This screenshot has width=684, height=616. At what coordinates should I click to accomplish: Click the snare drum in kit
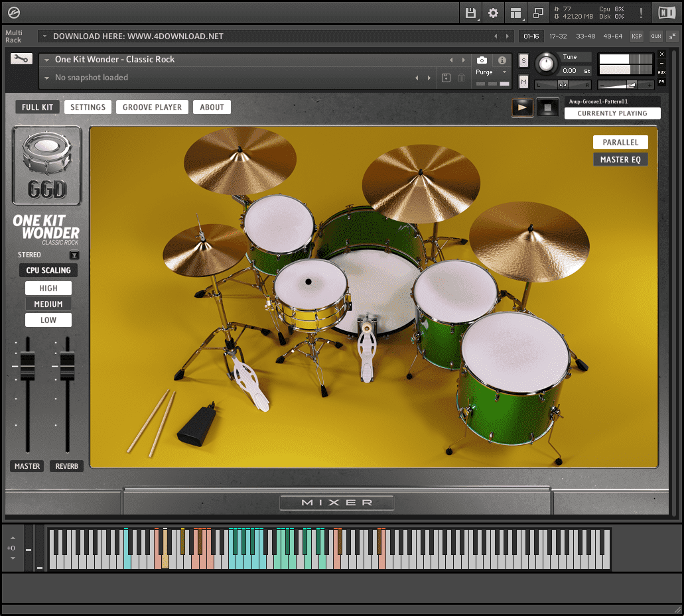311,295
